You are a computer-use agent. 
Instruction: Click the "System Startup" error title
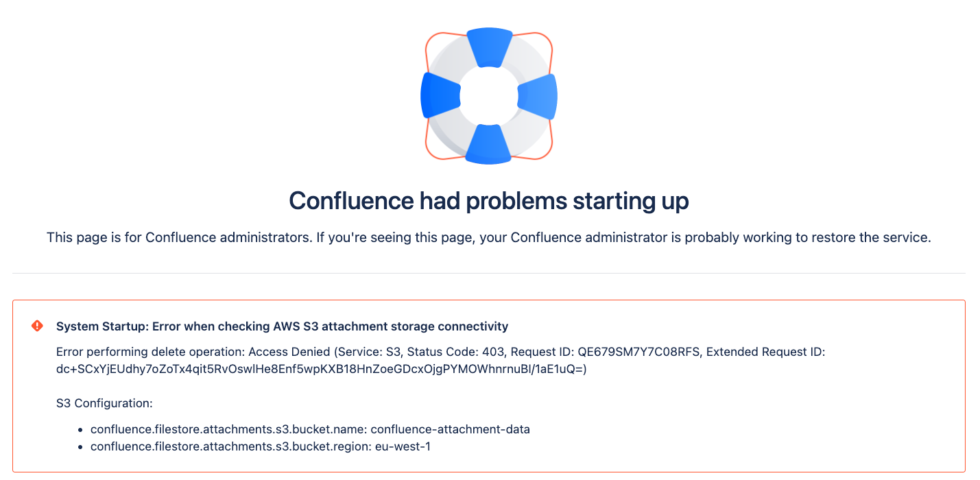click(282, 326)
